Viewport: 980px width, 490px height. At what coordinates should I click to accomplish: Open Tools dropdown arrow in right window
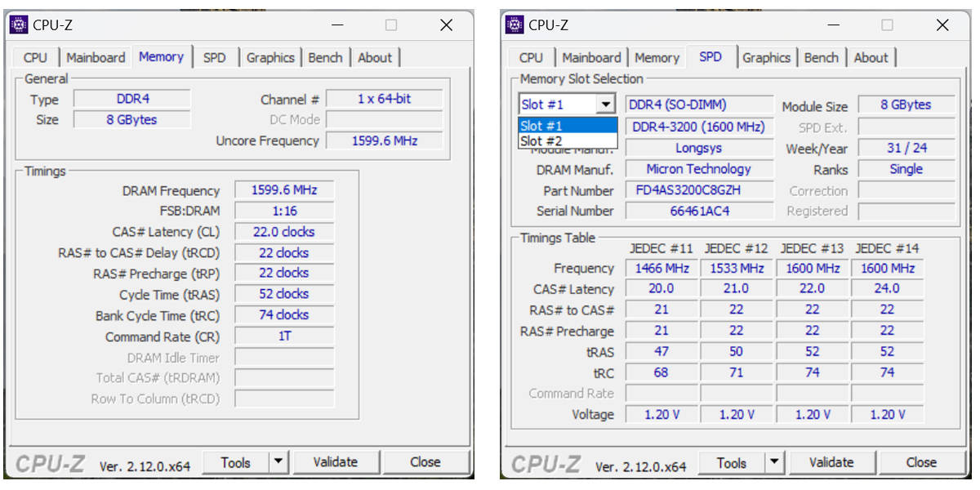[774, 463]
